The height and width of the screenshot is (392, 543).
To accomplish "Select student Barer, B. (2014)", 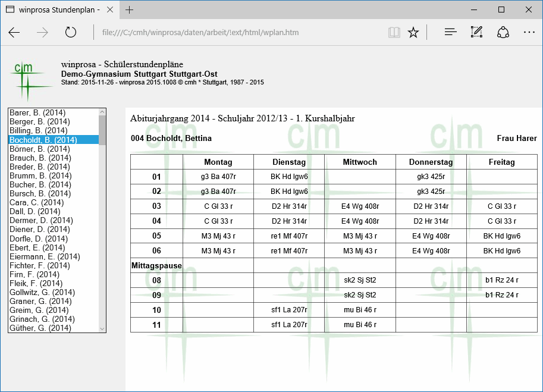I will click(37, 112).
